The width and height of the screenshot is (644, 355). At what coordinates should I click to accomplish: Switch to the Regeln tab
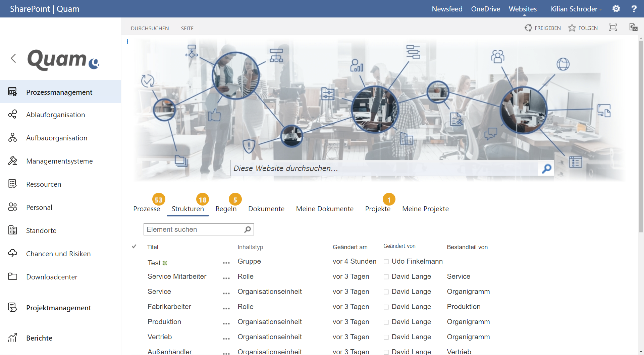point(226,209)
